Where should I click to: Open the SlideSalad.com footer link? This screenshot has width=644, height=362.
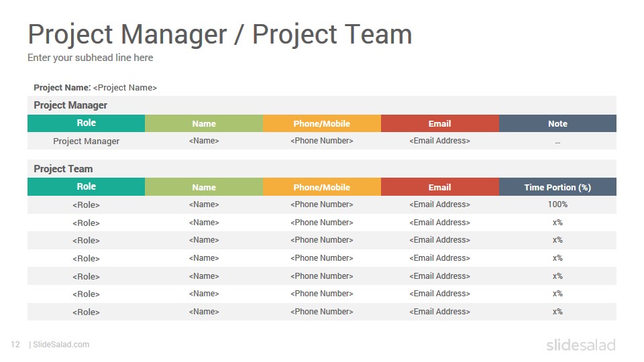coord(61,345)
